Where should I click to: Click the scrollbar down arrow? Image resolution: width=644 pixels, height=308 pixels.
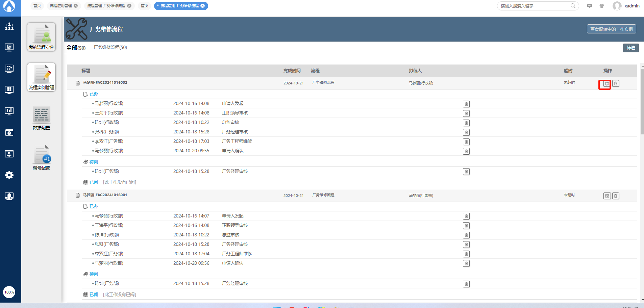[x=642, y=300]
